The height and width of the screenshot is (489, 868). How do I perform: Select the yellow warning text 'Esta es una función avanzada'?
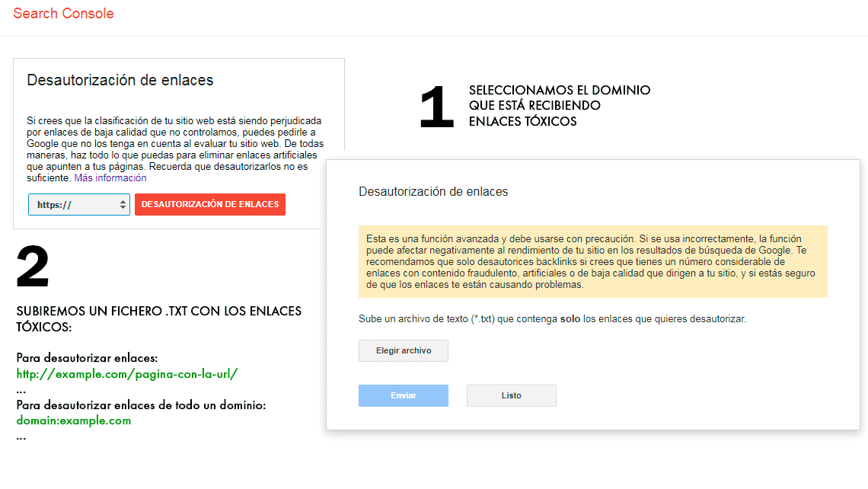(x=431, y=238)
